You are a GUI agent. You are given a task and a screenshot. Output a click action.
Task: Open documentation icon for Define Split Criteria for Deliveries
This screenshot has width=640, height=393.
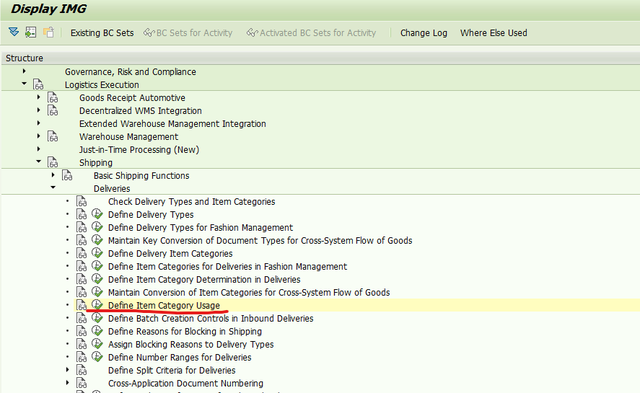pyautogui.click(x=81, y=370)
